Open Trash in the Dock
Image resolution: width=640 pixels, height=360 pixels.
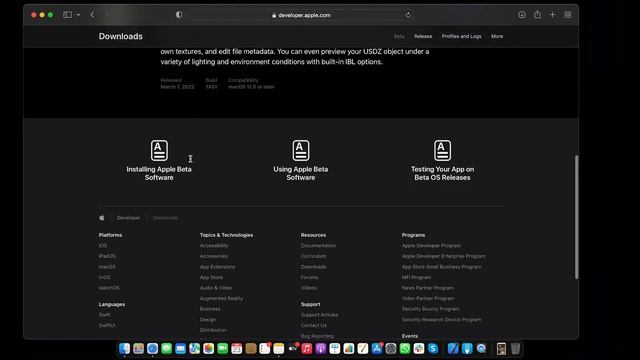click(x=515, y=349)
